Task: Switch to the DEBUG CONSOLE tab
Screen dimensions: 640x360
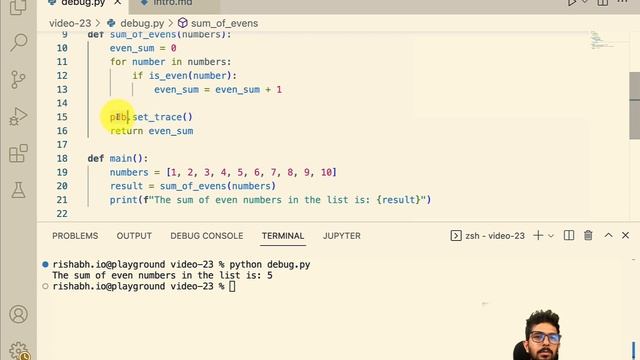Action: 207,236
